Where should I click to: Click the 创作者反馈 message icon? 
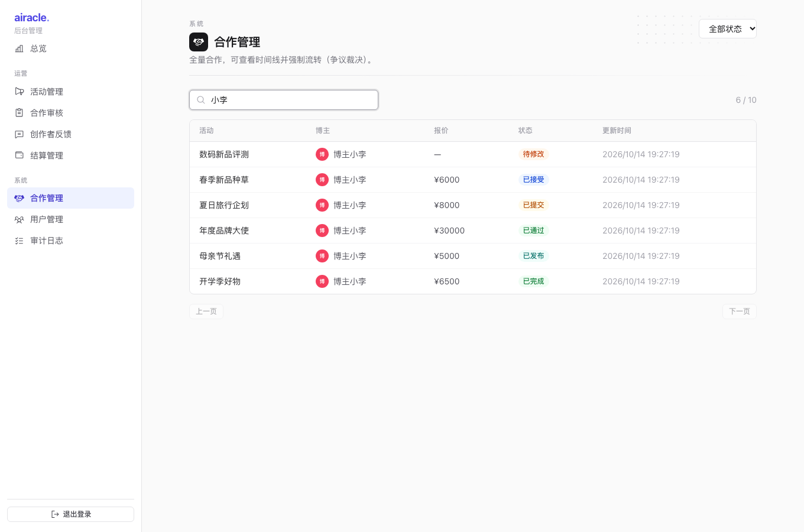coord(19,134)
